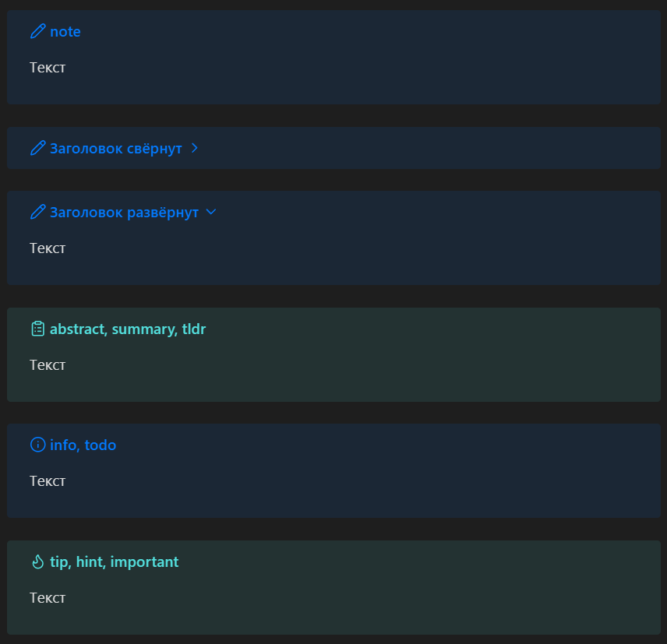Click 'Текст' under 'Заголовок развёрнут'

tap(48, 248)
